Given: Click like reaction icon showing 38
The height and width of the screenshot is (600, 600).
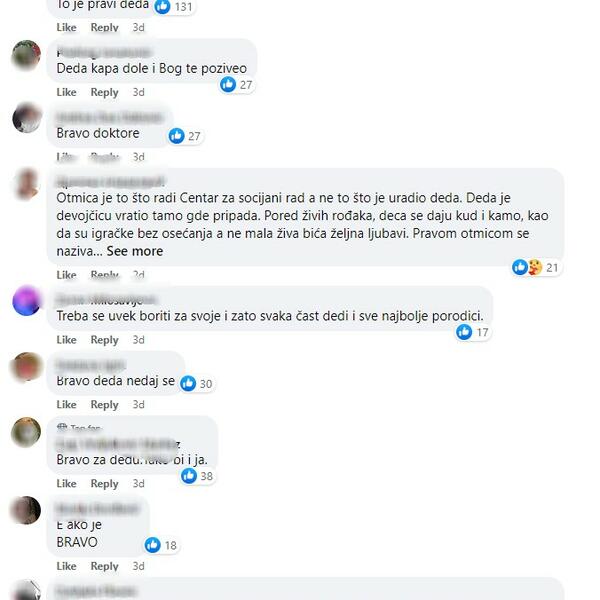Looking at the screenshot, I should coord(189,476).
